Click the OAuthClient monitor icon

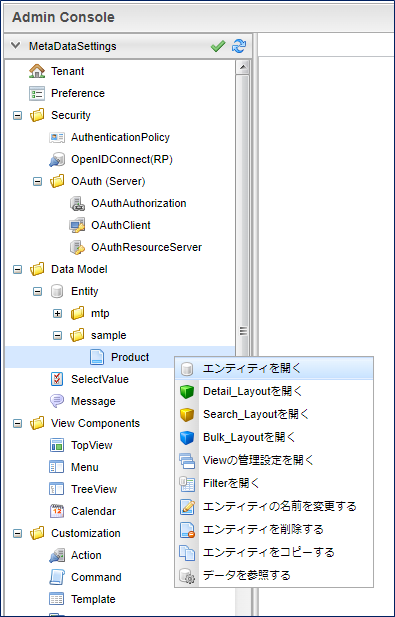[77, 225]
